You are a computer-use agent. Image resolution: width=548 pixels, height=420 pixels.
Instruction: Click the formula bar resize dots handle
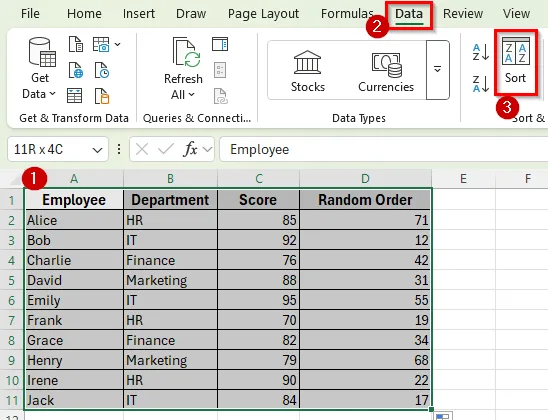(119, 150)
